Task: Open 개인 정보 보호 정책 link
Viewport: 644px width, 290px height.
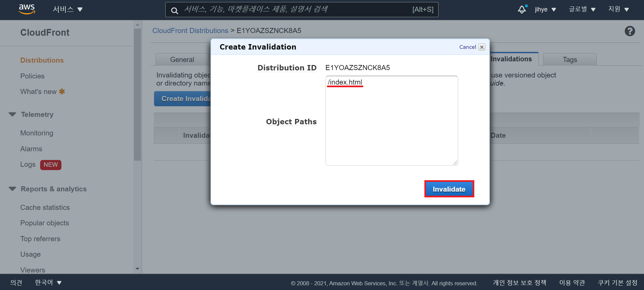Action: coord(520,283)
